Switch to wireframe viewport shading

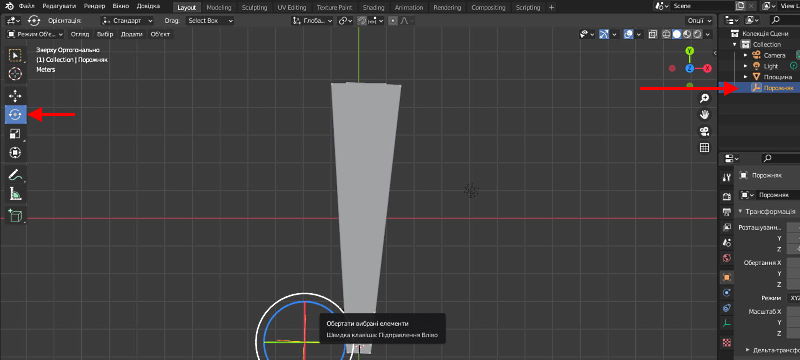[666, 34]
